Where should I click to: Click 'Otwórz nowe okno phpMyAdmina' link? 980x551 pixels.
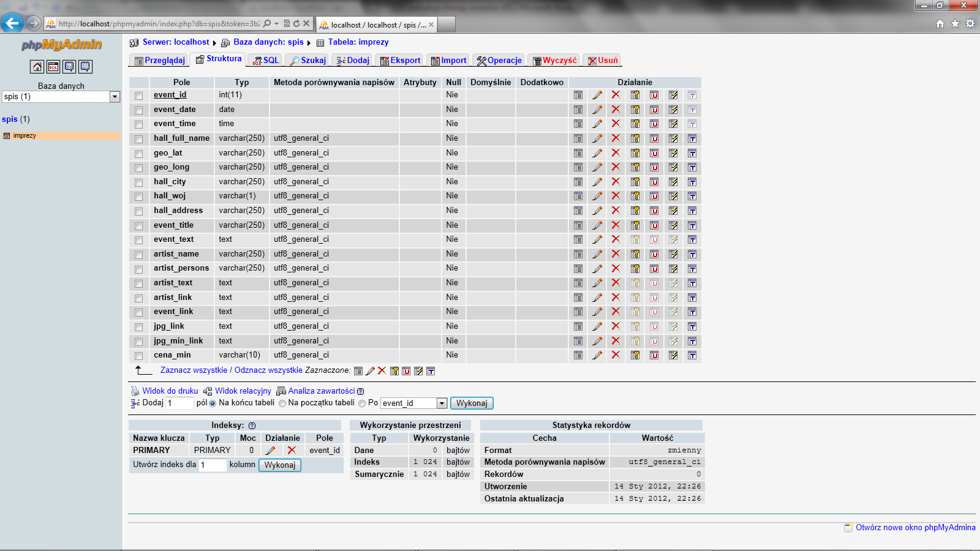(x=915, y=528)
